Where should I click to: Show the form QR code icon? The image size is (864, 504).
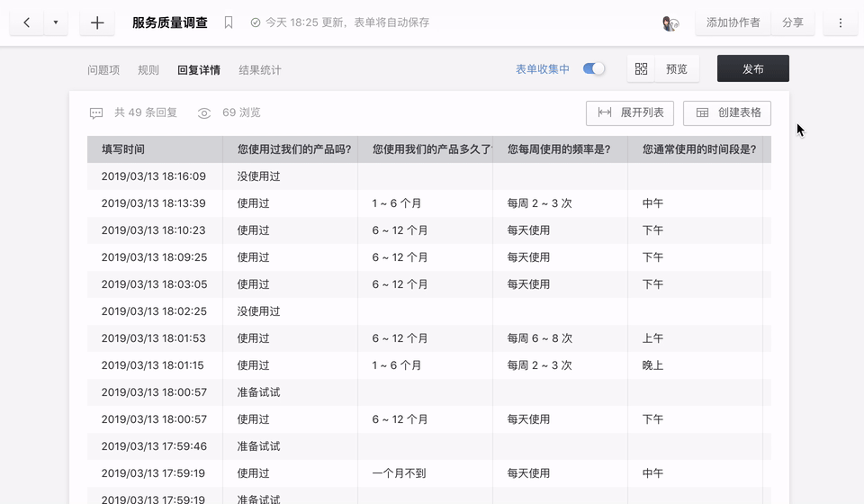[x=641, y=69]
